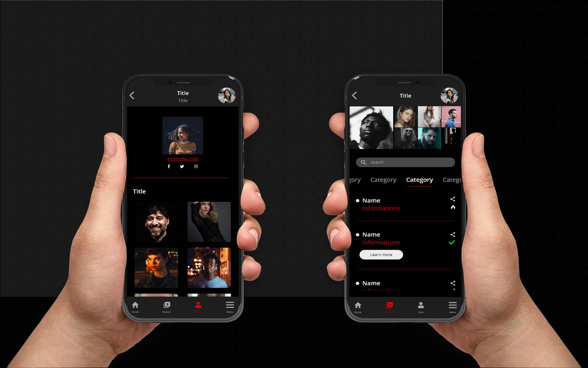Click Learn more button under second Name
The height and width of the screenshot is (368, 588).
[380, 254]
